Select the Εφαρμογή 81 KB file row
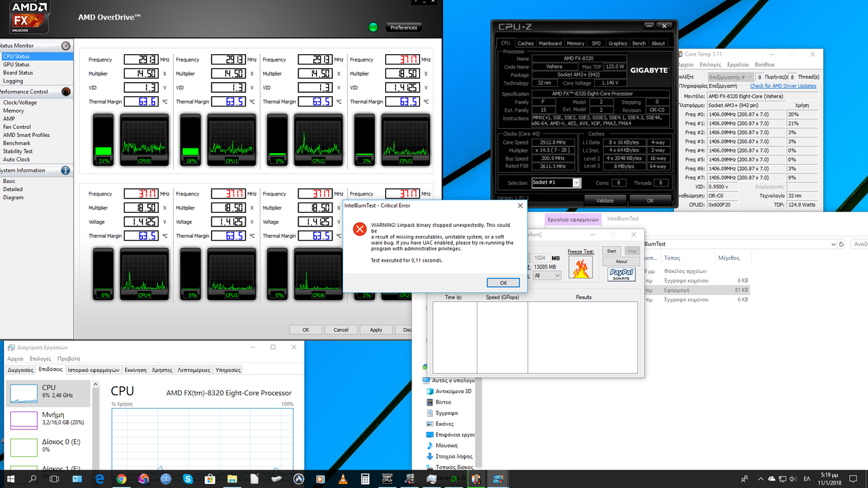The height and width of the screenshot is (488, 868). click(697, 289)
